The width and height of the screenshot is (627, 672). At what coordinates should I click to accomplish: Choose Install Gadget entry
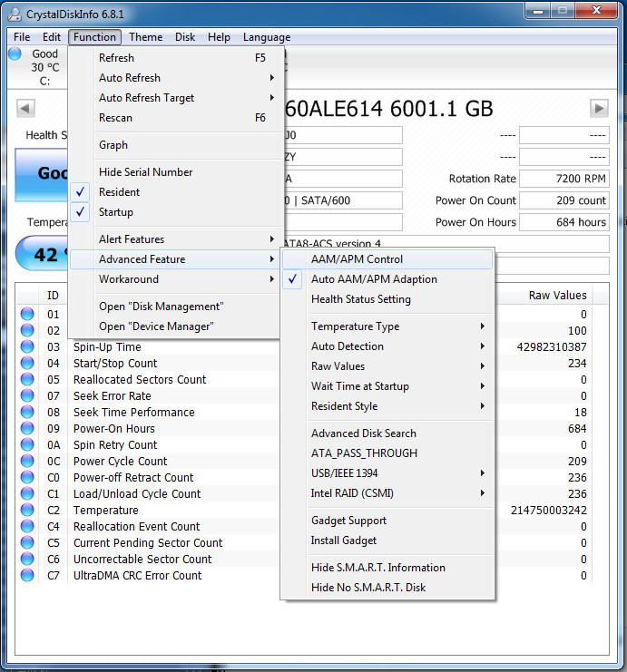pyautogui.click(x=387, y=541)
